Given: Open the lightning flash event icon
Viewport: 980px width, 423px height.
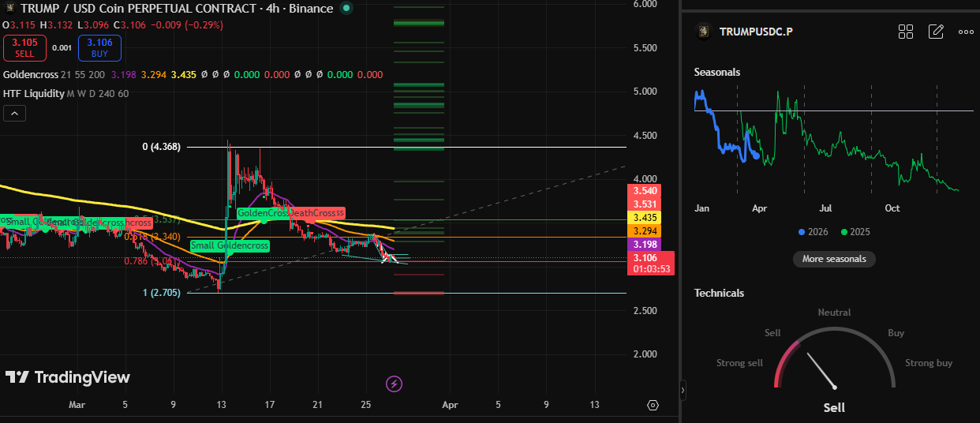Looking at the screenshot, I should [x=395, y=384].
